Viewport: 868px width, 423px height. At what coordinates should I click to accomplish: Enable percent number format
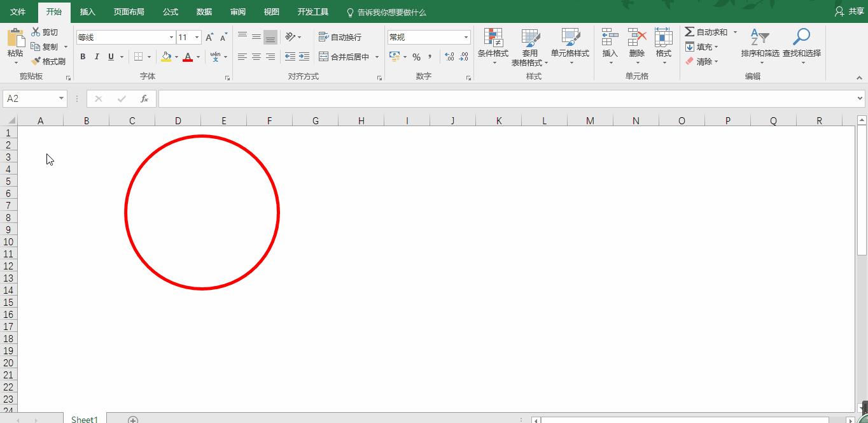point(417,57)
